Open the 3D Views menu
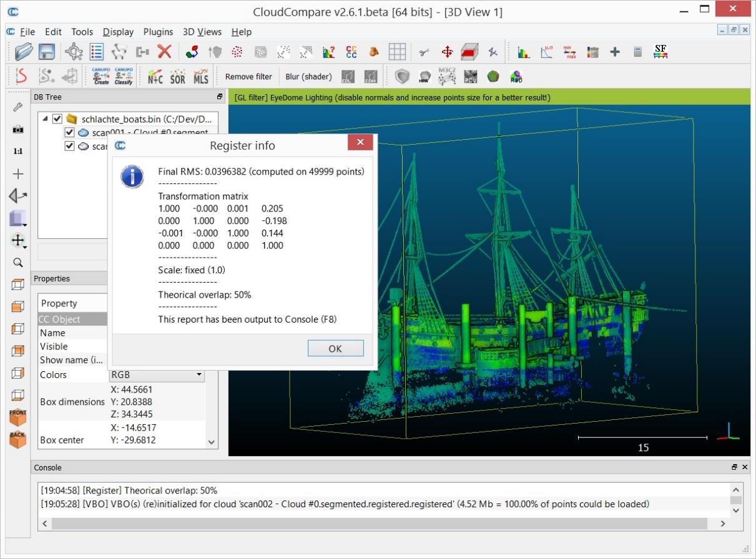 [202, 32]
